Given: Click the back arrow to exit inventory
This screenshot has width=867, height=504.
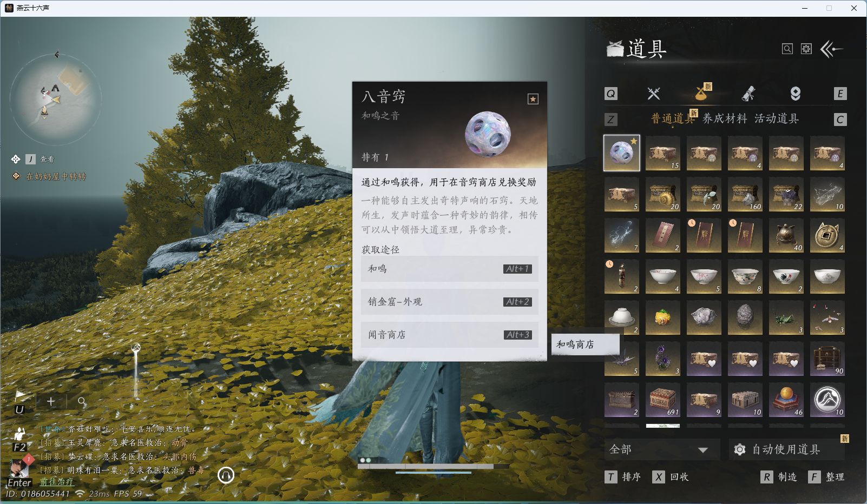Looking at the screenshot, I should pos(832,49).
